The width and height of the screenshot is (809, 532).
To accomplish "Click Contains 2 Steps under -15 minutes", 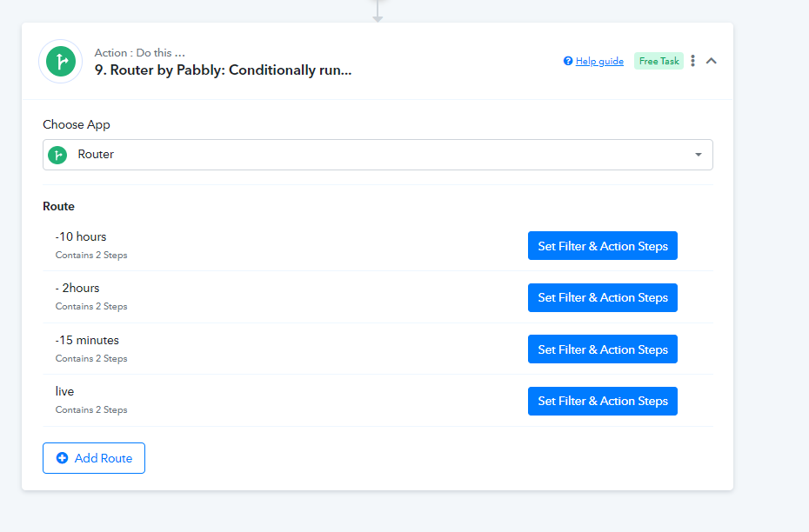I will pos(91,358).
